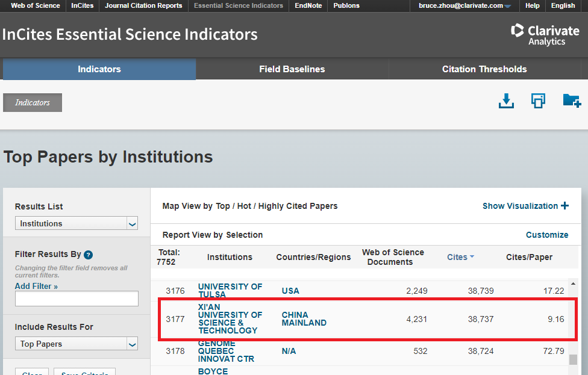Save to folder with the folder-plus icon
Screen dimensions: 588x375
(572, 101)
